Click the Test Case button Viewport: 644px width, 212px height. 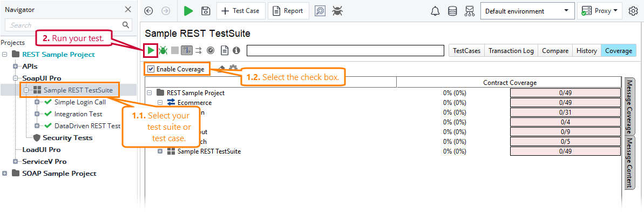(x=241, y=11)
